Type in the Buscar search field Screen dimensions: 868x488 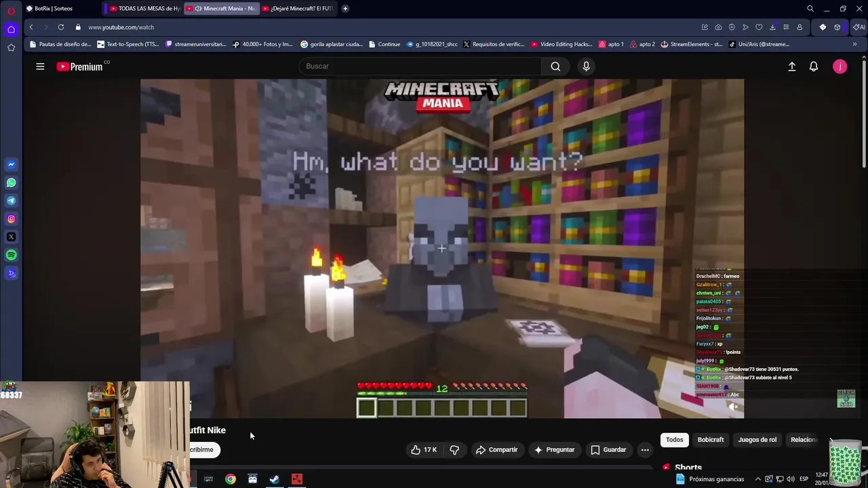click(x=420, y=66)
